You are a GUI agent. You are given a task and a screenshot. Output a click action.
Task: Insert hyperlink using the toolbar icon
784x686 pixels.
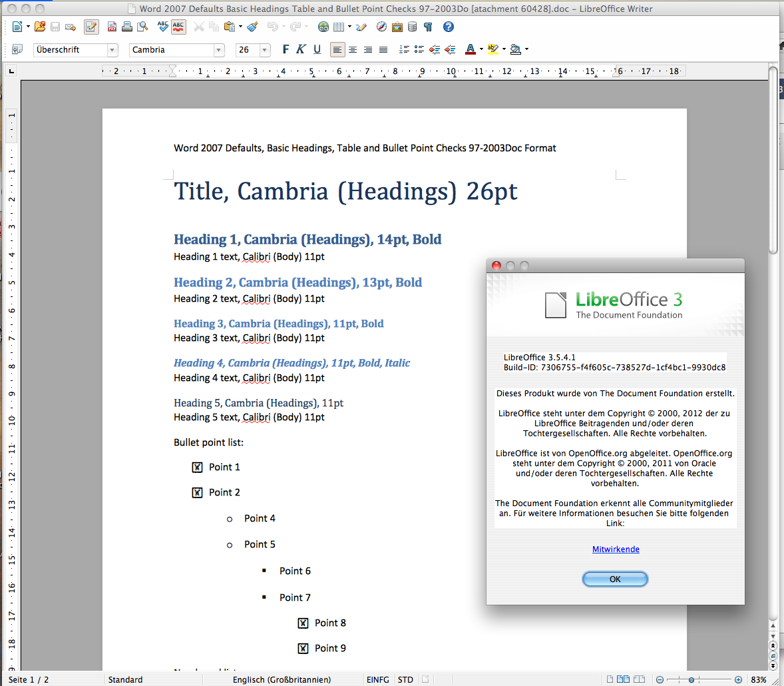click(323, 27)
